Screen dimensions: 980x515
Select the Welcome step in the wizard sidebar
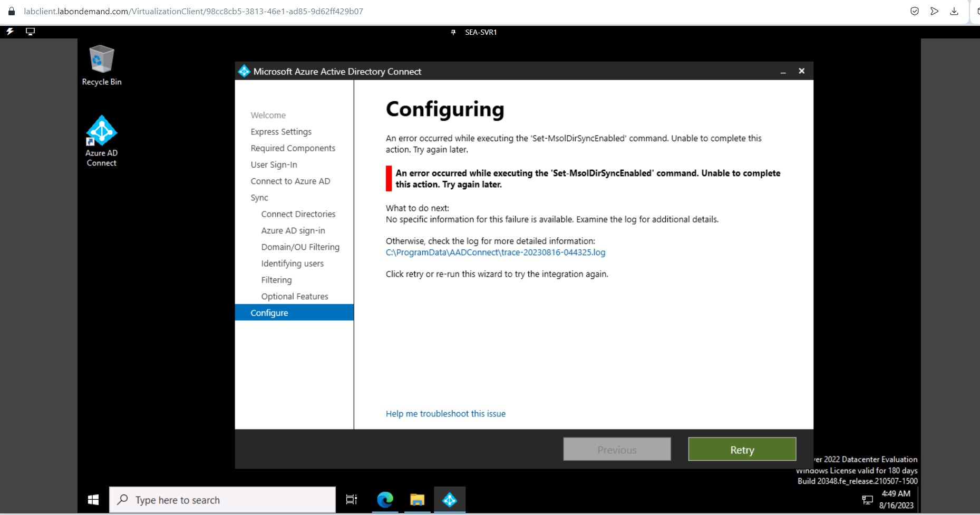pos(268,115)
